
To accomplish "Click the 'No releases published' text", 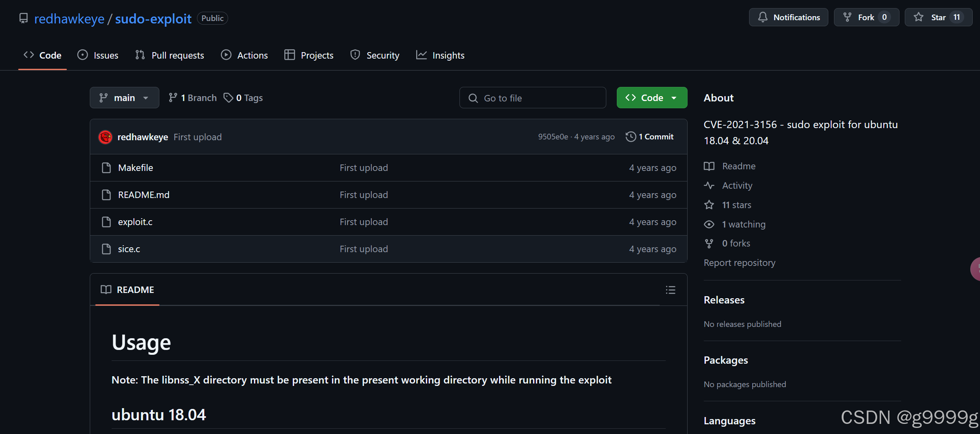I will [742, 324].
